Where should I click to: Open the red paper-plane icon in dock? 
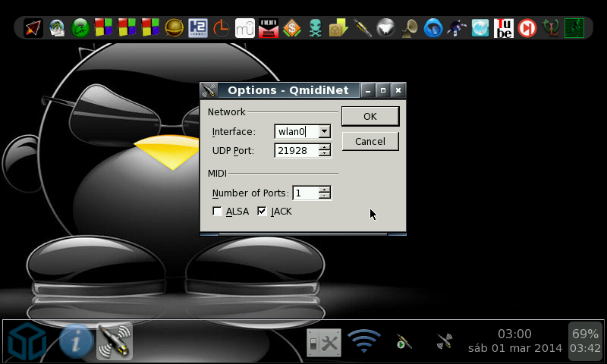click(x=33, y=28)
